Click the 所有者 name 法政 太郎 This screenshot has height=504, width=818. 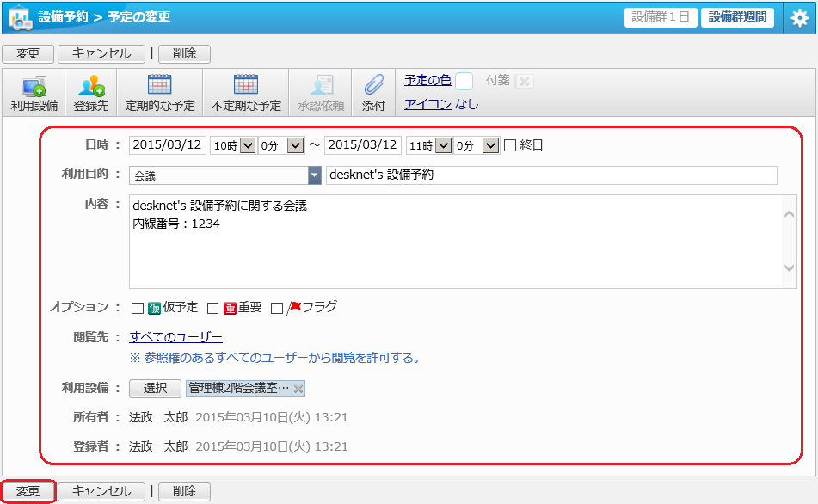click(x=158, y=417)
